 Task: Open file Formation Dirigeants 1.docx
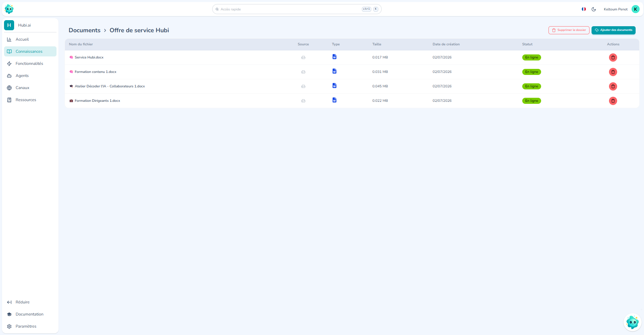tap(97, 101)
